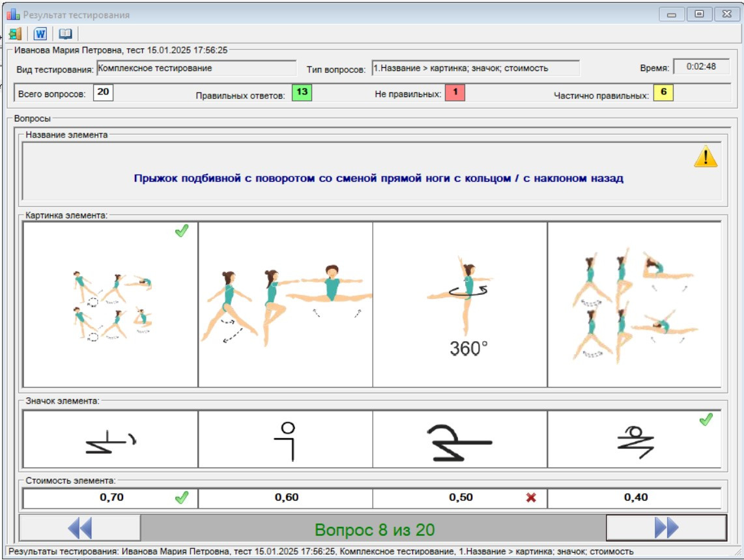Select the 360° turn picture
The image size is (744, 560).
pyautogui.click(x=460, y=305)
